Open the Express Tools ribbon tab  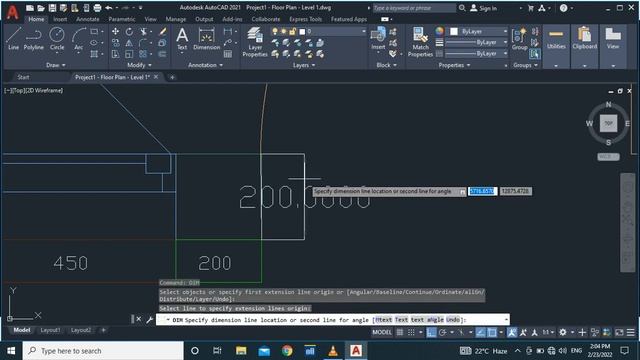(305, 19)
